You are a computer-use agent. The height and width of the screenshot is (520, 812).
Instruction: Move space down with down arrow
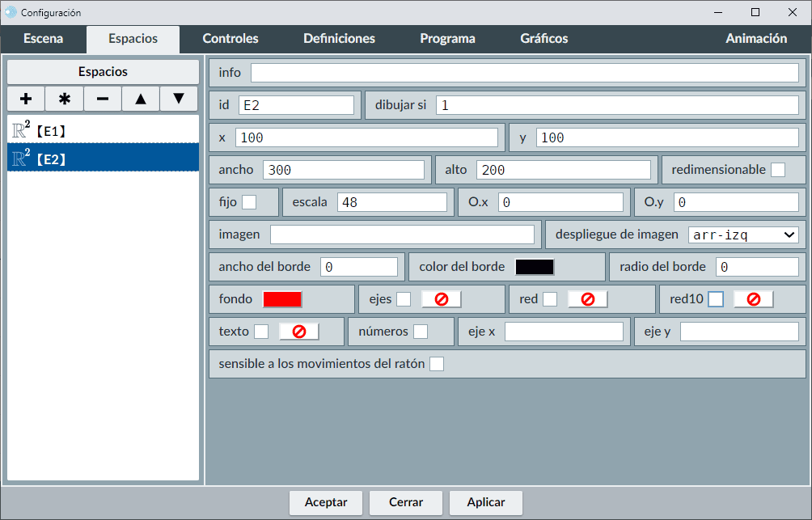click(x=179, y=99)
